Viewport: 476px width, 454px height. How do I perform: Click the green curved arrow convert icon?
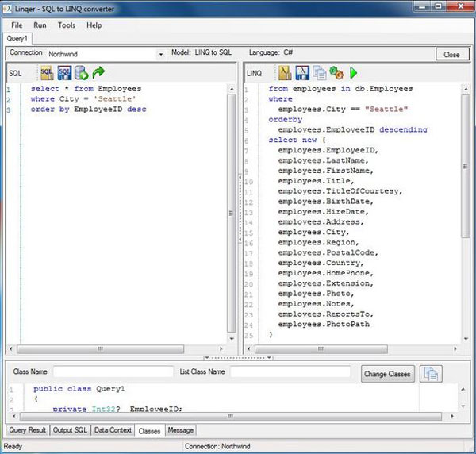pyautogui.click(x=98, y=73)
